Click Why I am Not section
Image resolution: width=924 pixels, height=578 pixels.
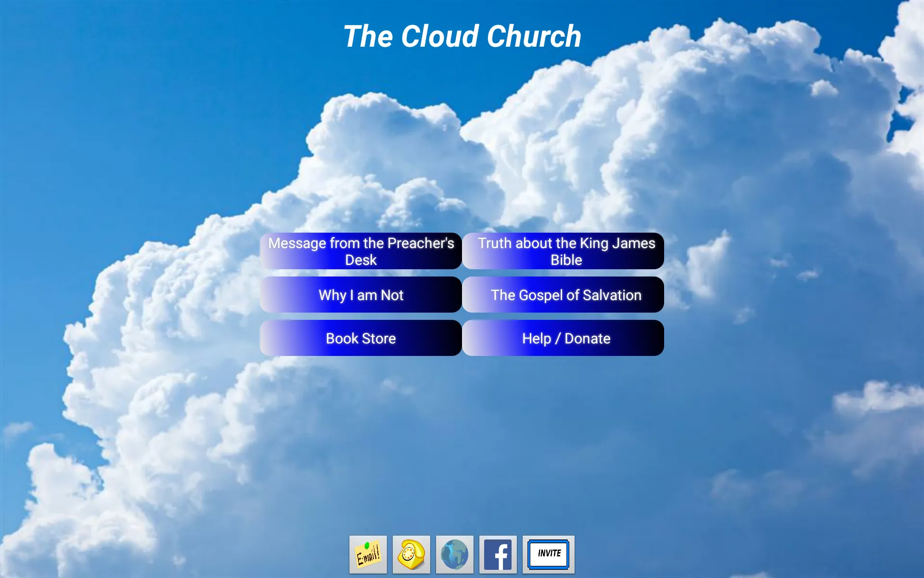point(360,295)
